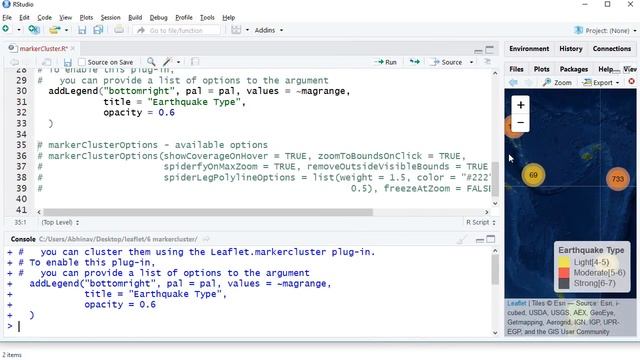640x360 pixels.
Task: Open the Leaflet attribution link
Action: click(517, 303)
